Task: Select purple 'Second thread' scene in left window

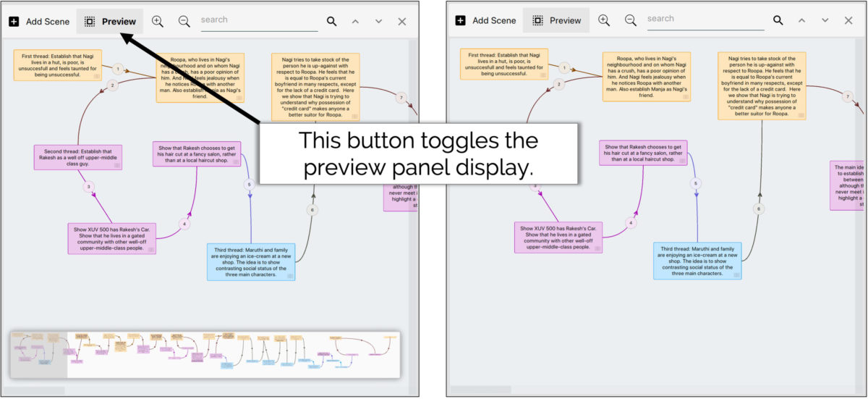Action: click(x=77, y=157)
